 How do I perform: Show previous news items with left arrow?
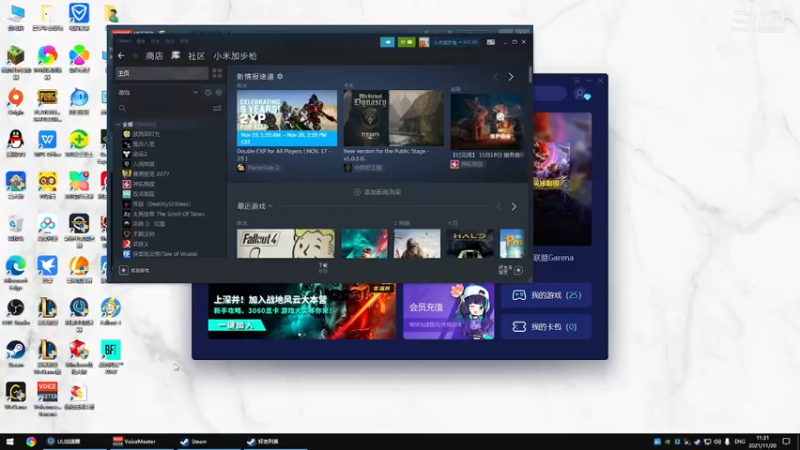tap(495, 77)
